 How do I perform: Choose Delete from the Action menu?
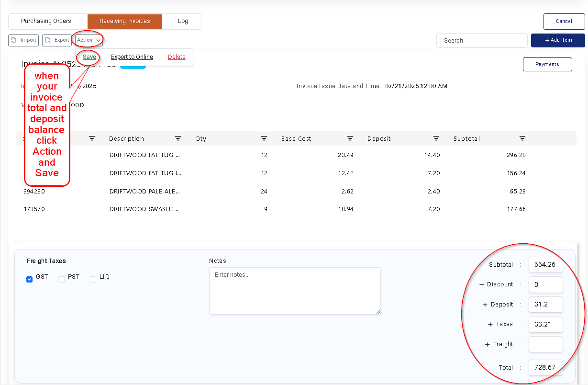[x=177, y=57]
